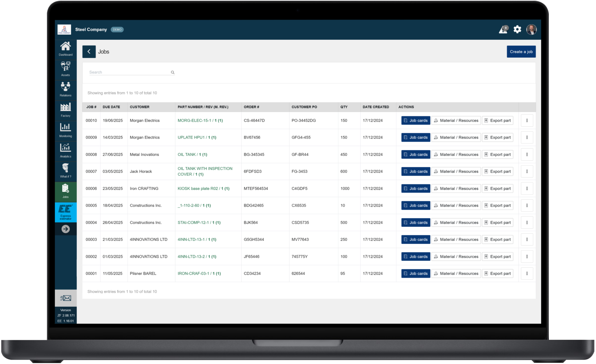Launch the Express estimator icon
The height and width of the screenshot is (364, 596).
tap(65, 212)
